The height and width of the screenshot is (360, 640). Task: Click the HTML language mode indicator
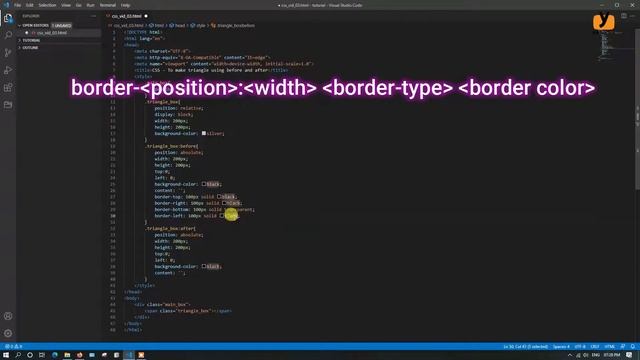tap(610, 347)
